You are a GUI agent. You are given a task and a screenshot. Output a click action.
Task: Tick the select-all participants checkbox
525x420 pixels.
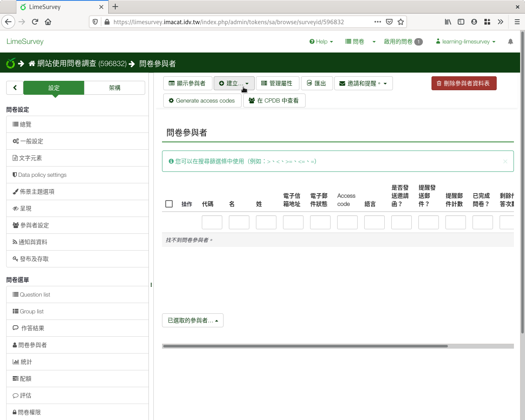point(169,204)
